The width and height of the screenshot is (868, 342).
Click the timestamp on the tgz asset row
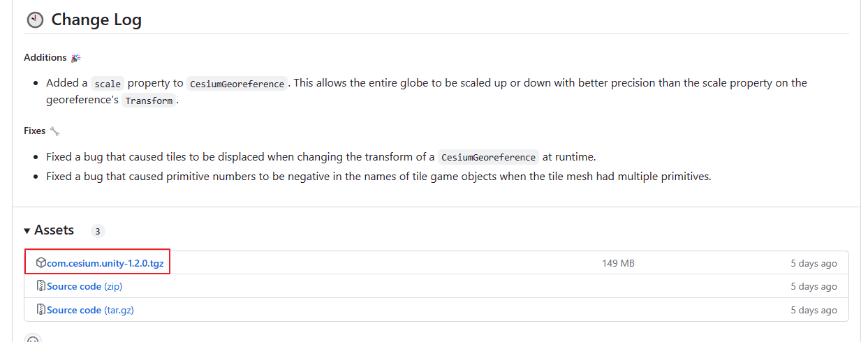pyautogui.click(x=814, y=263)
